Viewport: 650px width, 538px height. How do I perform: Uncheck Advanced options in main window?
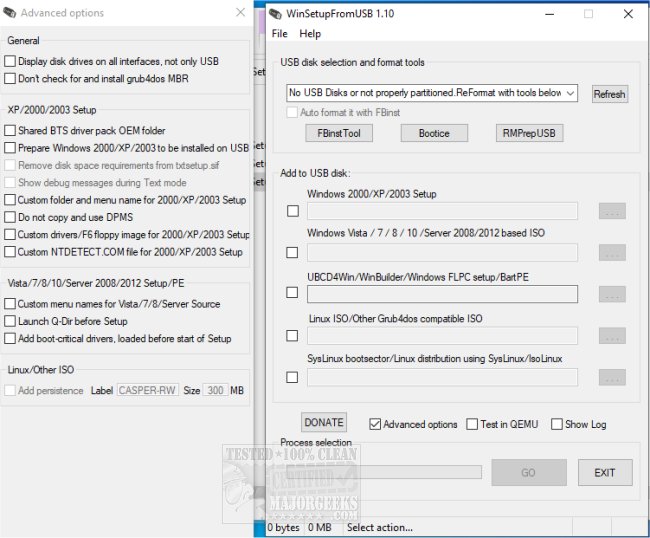pos(375,424)
